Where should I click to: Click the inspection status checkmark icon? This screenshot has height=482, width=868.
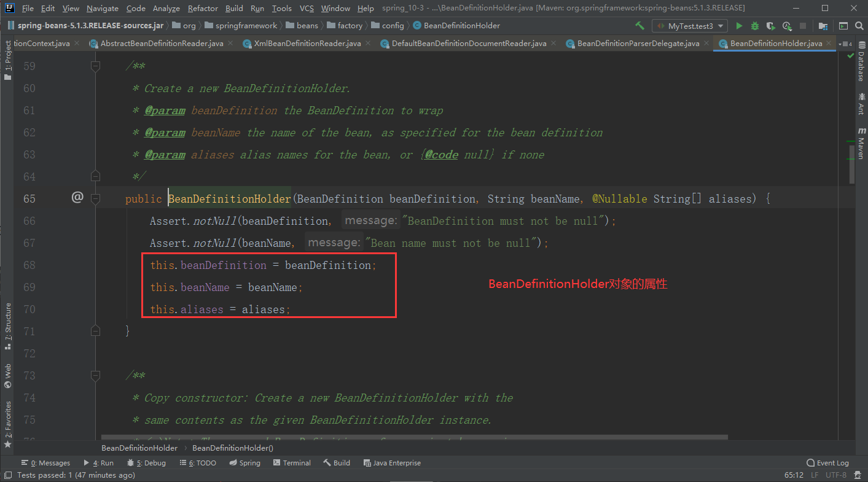tap(850, 55)
